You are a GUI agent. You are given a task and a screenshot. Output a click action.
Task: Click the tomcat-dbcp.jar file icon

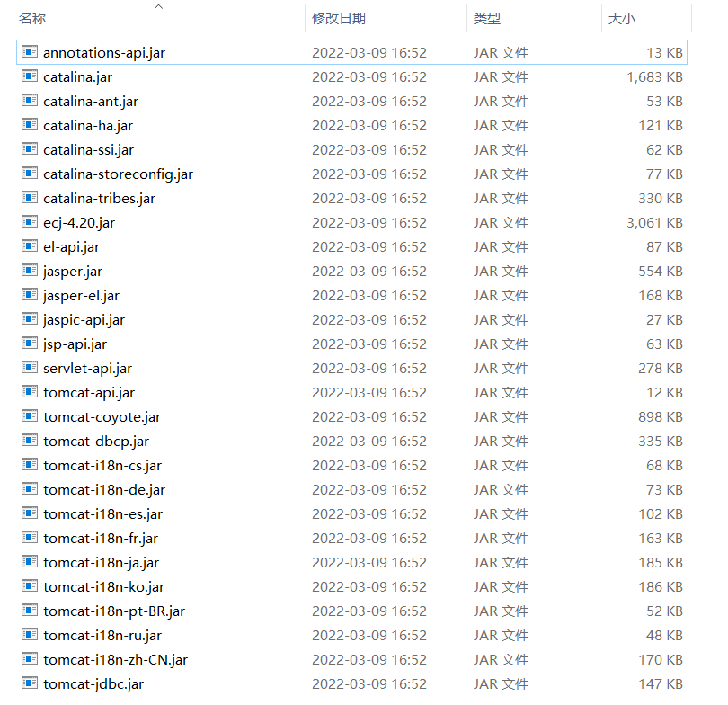click(30, 440)
